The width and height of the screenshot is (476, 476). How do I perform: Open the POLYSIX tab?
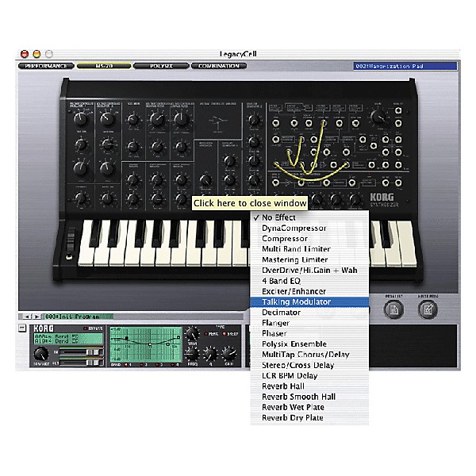pos(161,66)
